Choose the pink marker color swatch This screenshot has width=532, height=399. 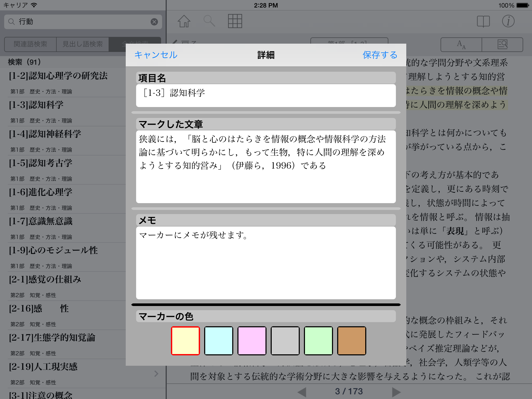coord(252,341)
